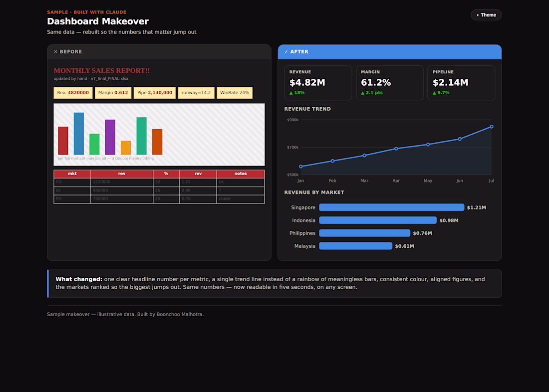Viewport: 549px width, 392px height.
Task: Click 'SAMPLE · BUILT WITH CLAUDE' tagline
Action: (86, 12)
